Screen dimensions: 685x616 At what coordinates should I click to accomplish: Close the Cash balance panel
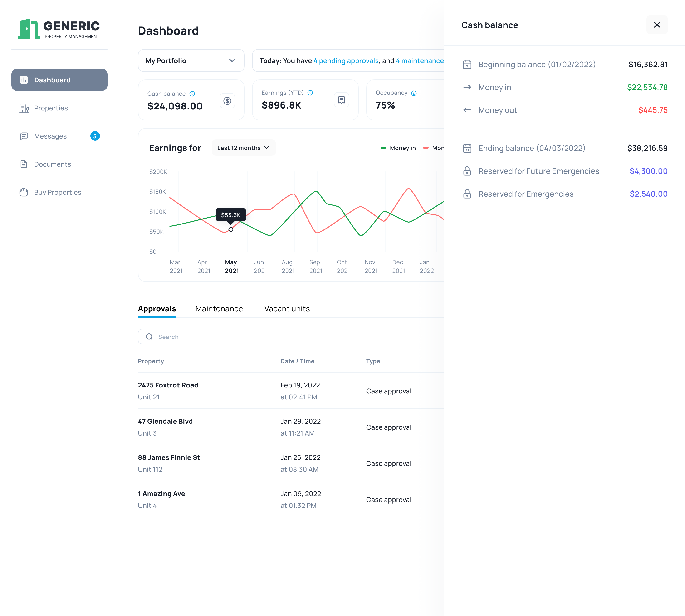click(657, 25)
